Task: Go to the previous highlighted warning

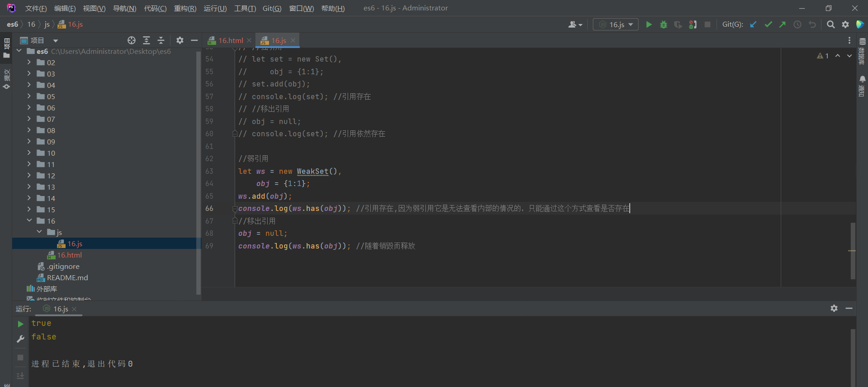Action: [838, 56]
